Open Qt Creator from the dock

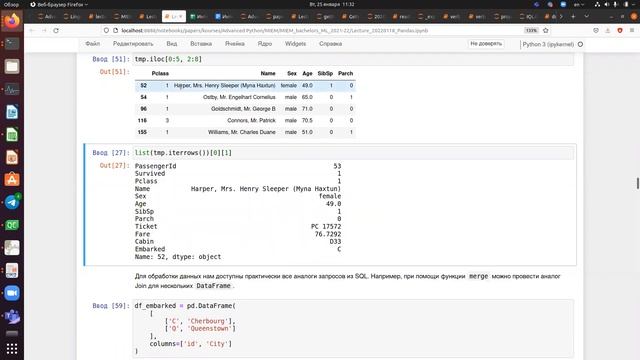coord(12,225)
